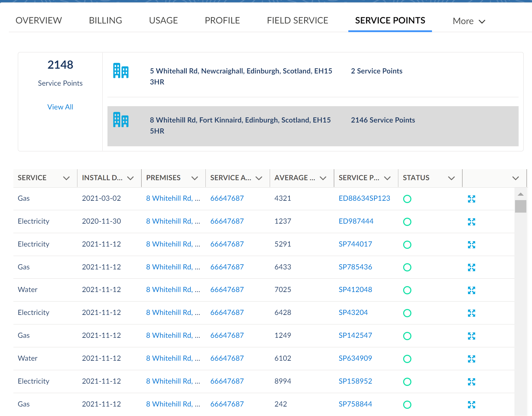Click status circle for SP43204 row
Screen dimensions: 532x416
tap(407, 313)
